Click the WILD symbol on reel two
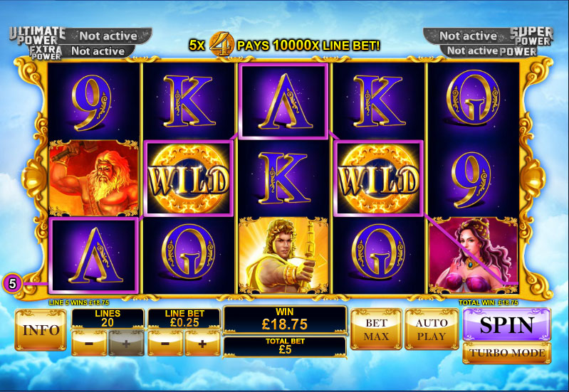 189,179
